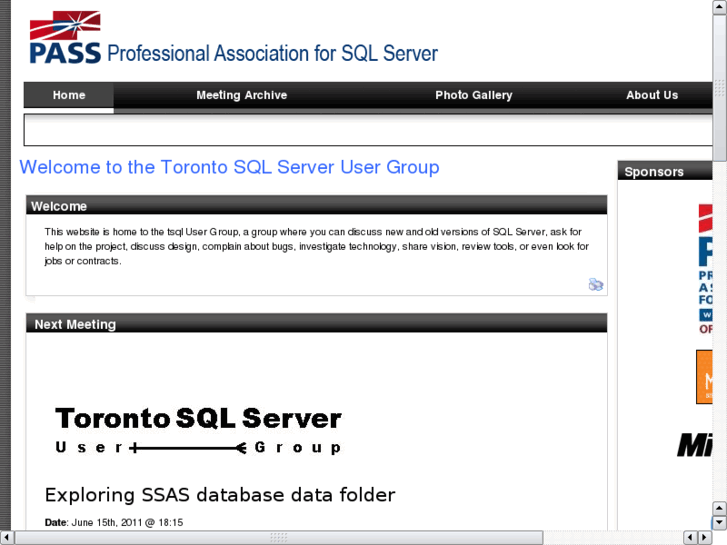Screen dimensions: 727x545
Task: Click the Welcome to Toronto SQL Server heading
Action: point(229,167)
